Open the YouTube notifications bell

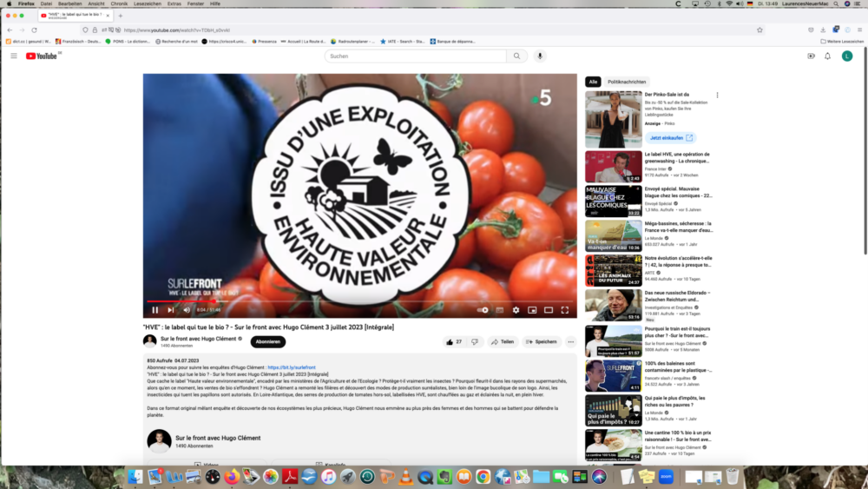827,56
